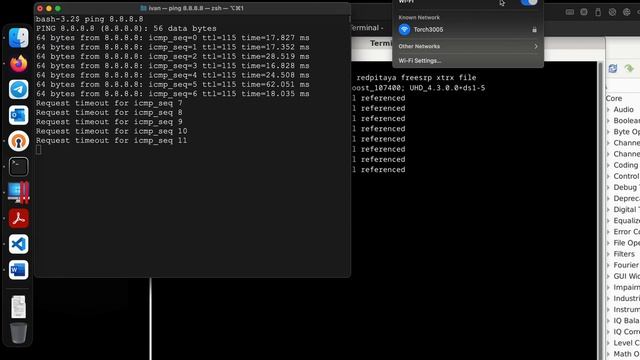Switch to Terminal via dock icon
This screenshot has width=640, height=360.
[18, 167]
